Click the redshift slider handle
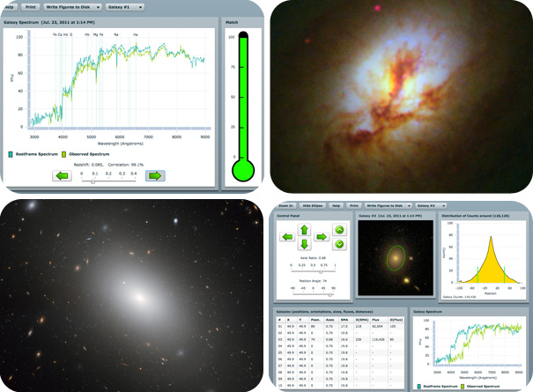 [93, 181]
